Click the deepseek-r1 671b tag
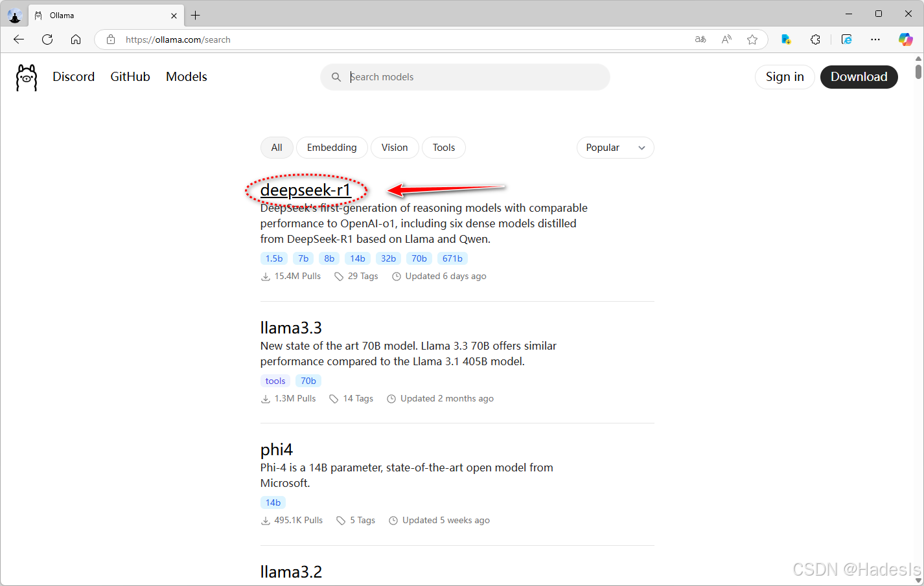 pyautogui.click(x=452, y=258)
